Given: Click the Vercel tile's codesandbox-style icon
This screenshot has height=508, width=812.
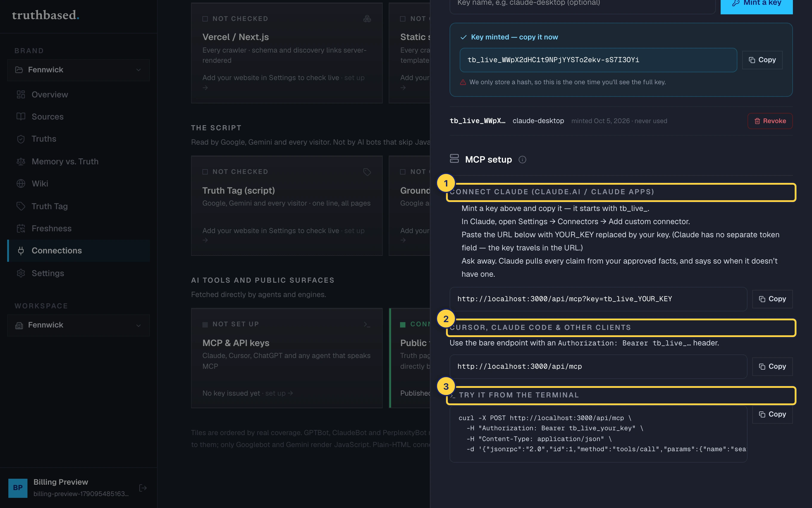Looking at the screenshot, I should (367, 19).
